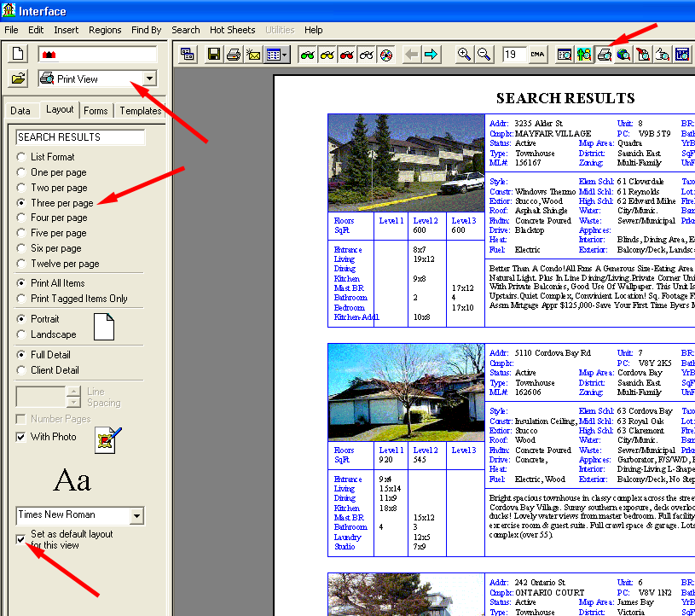Click the zoom value field showing 19
This screenshot has height=616, width=695.
[x=514, y=55]
